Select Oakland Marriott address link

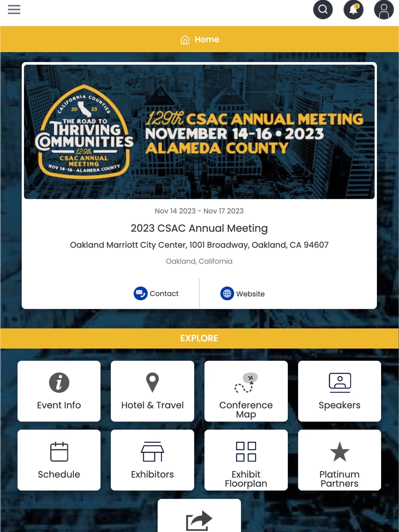point(199,245)
